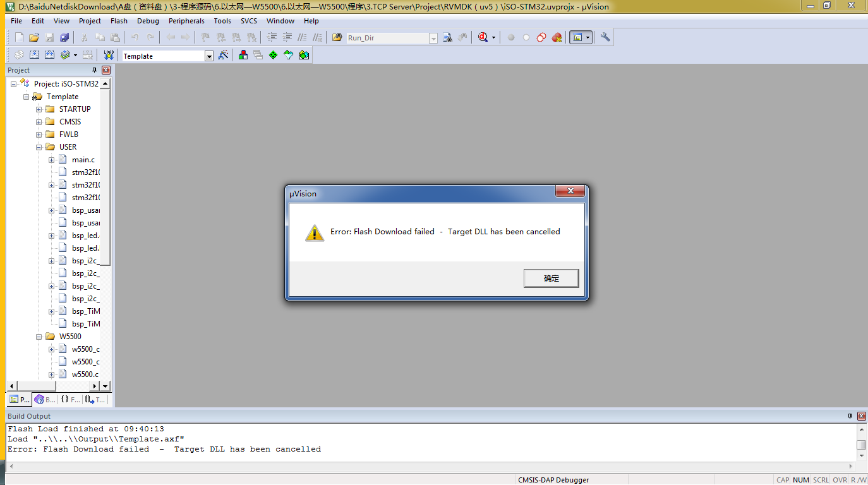Pin the Project panel with autohide pushpin
The height and width of the screenshot is (485, 868).
(95, 70)
